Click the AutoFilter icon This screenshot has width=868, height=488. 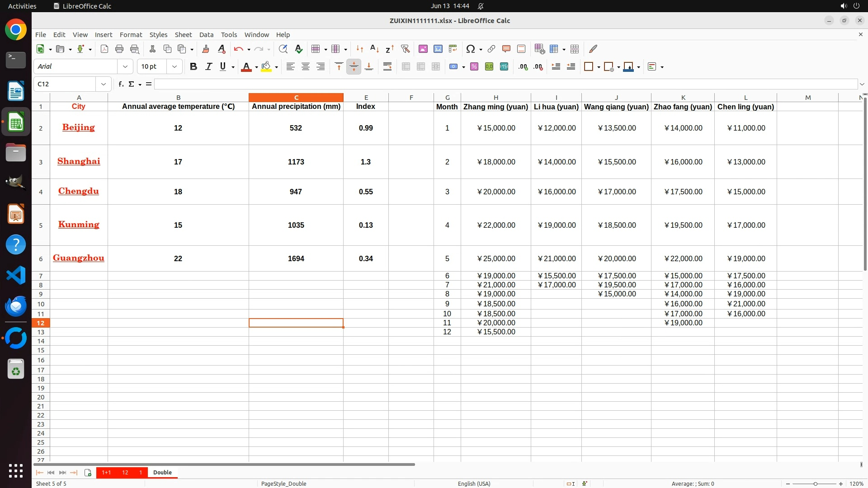[x=405, y=49]
